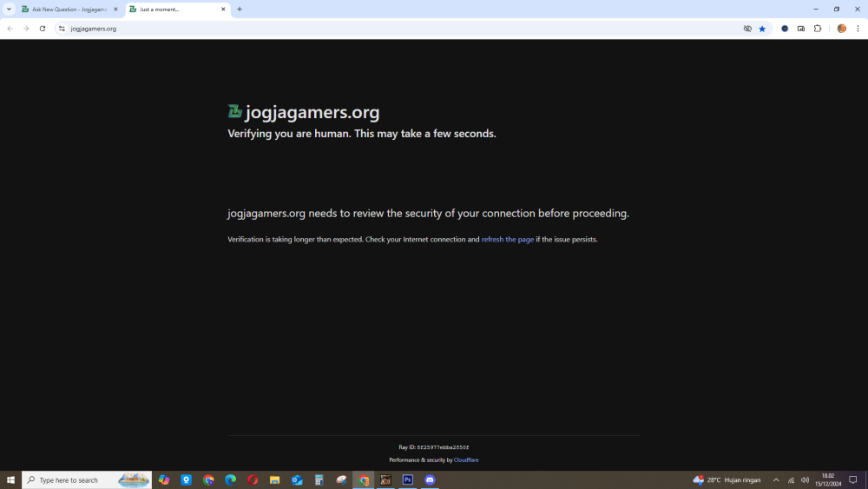Screen dimensions: 868x489
Task: Reload the jogjagamers.org page
Action: (43, 29)
